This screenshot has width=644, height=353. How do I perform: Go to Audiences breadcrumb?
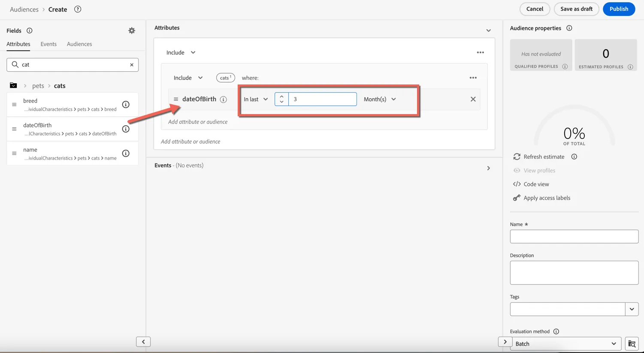coord(24,9)
